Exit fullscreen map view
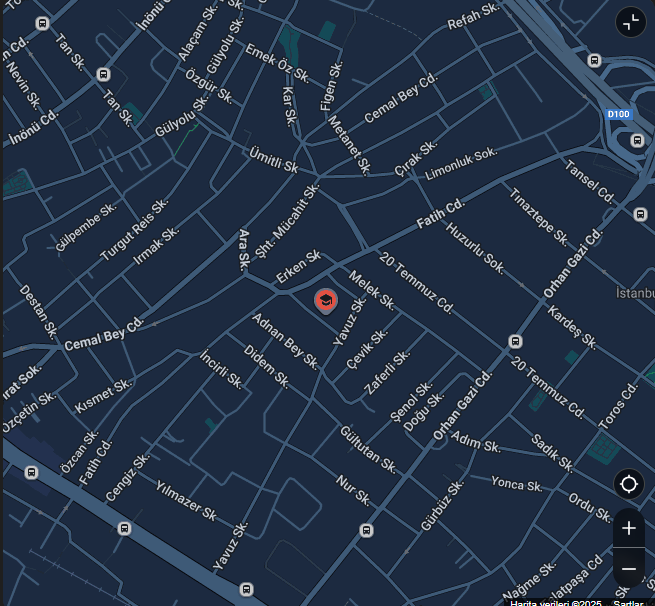 click(630, 22)
